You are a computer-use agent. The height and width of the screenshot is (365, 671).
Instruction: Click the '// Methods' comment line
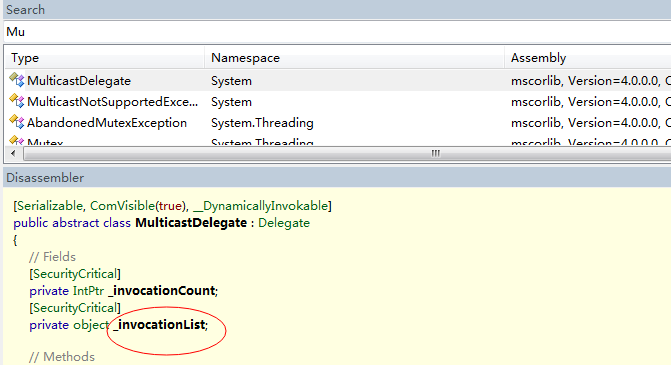62,356
